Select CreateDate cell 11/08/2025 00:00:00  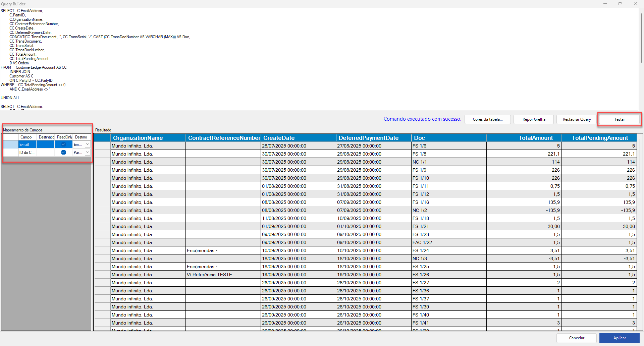coord(299,218)
